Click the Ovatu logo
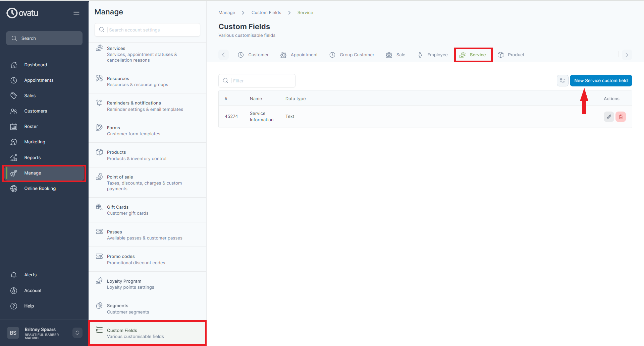Viewport: 644px width, 346px height. pyautogui.click(x=22, y=13)
